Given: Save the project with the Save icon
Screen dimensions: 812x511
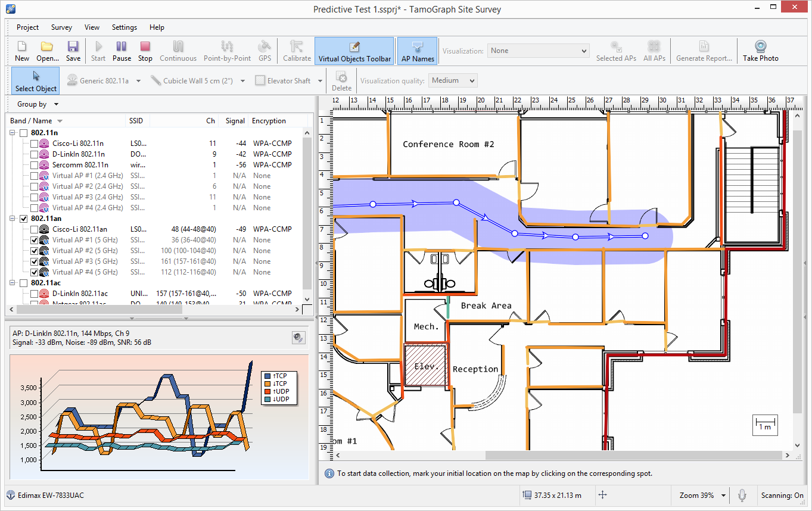Looking at the screenshot, I should [73, 51].
